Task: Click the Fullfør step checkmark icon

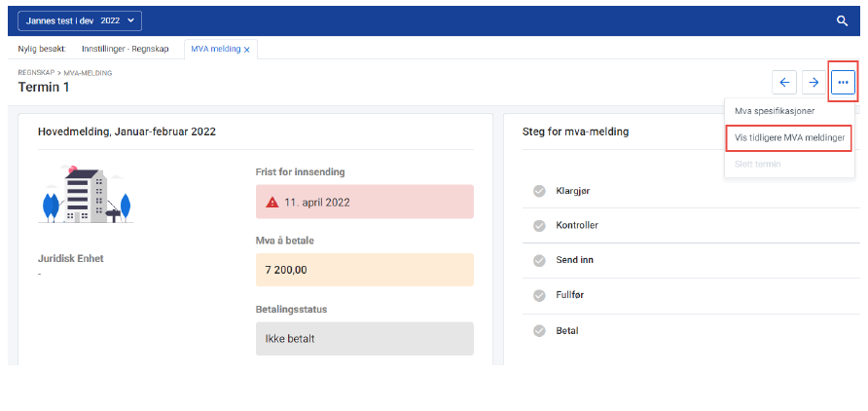Action: click(x=539, y=296)
